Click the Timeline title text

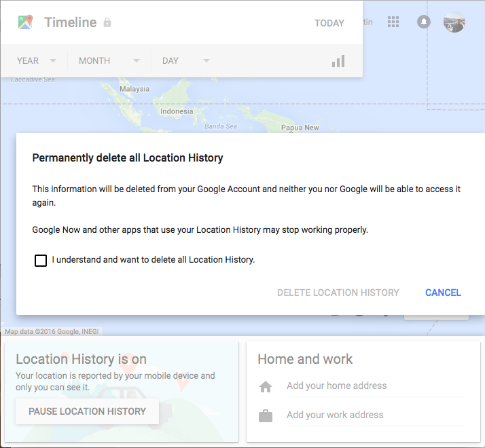coord(71,22)
